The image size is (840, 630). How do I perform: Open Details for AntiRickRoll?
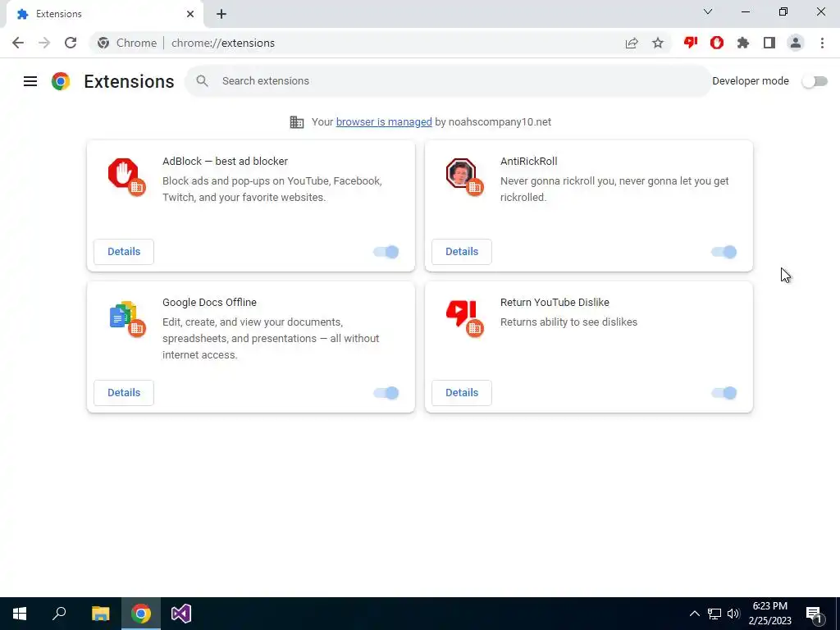[462, 252]
